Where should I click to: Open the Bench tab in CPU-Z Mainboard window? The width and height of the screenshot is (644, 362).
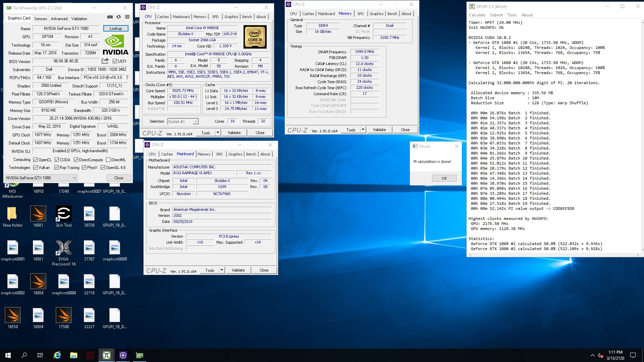coord(251,154)
